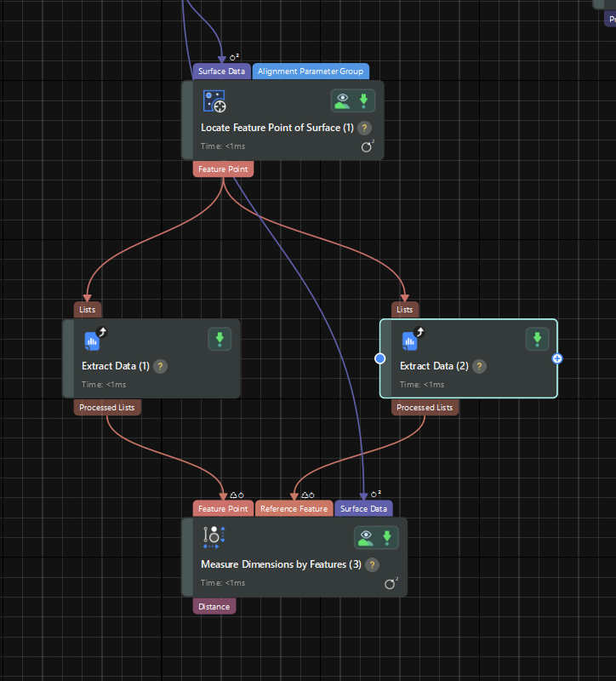Click the Extract Data (2) step icon
616x681 pixels.
click(x=410, y=340)
